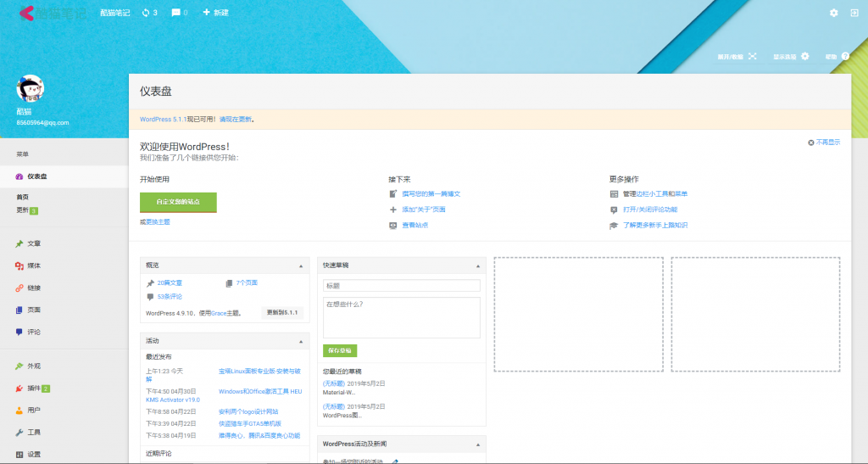
Task: Click the email 85605964@qq.com
Action: coord(42,123)
